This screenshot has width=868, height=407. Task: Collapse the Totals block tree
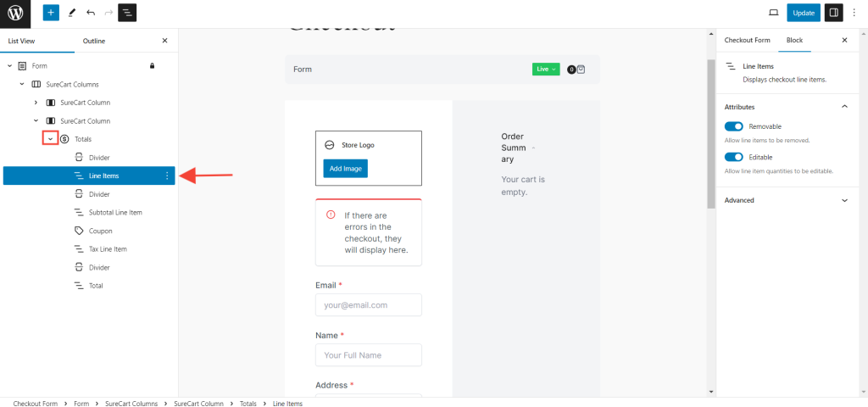(50, 139)
